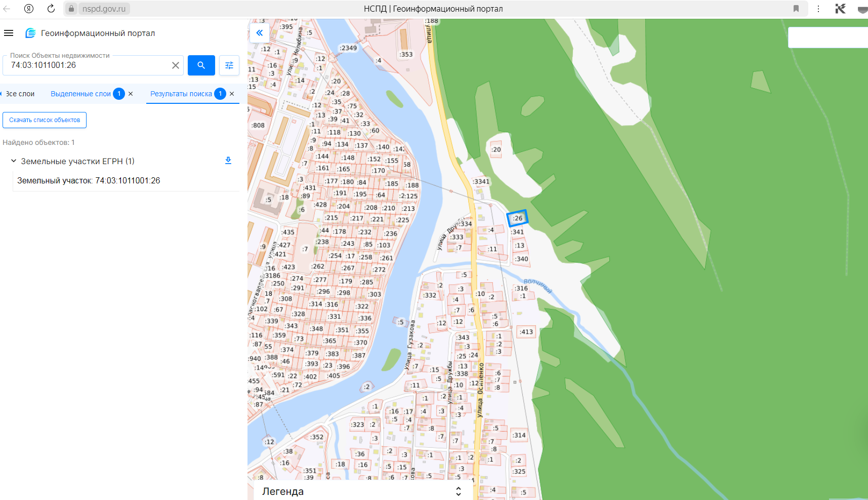Click the blue search magnifier button
Viewport: 868px width, 500px height.
click(x=201, y=65)
